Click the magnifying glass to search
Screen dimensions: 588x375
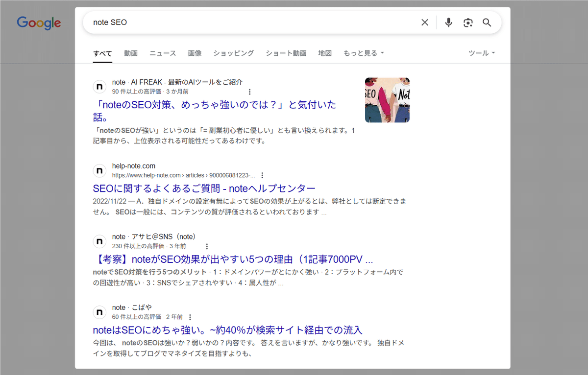487,22
